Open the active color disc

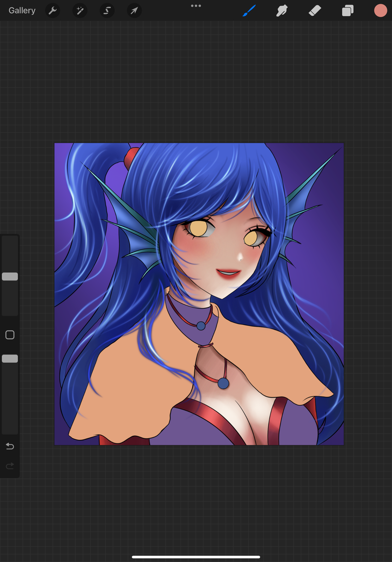pos(381,10)
